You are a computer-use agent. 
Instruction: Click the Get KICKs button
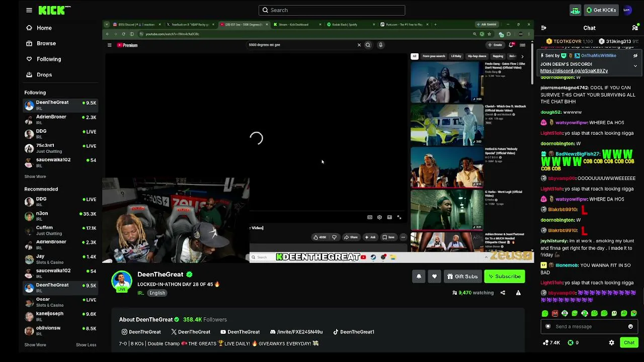coord(601,10)
